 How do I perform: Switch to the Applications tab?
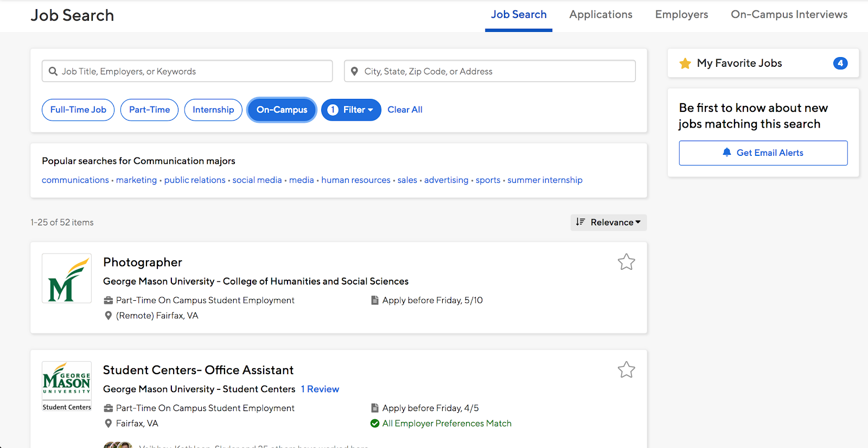(x=601, y=15)
